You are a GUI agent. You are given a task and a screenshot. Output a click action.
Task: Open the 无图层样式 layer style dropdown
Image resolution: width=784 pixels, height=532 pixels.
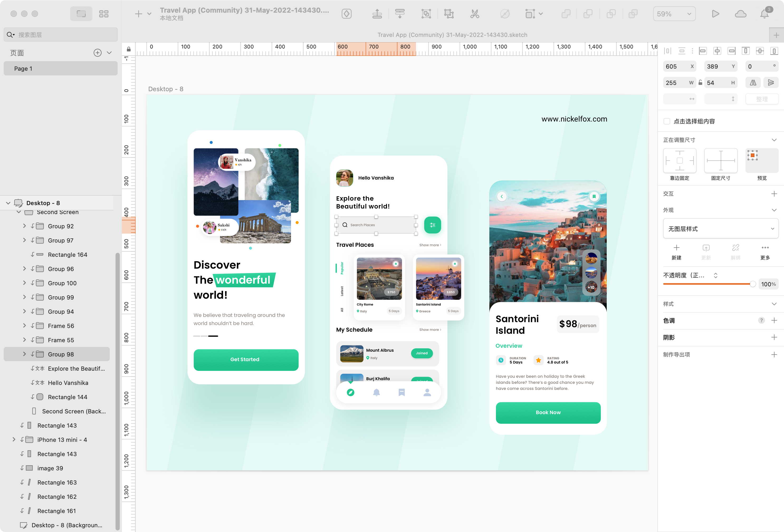[721, 229]
